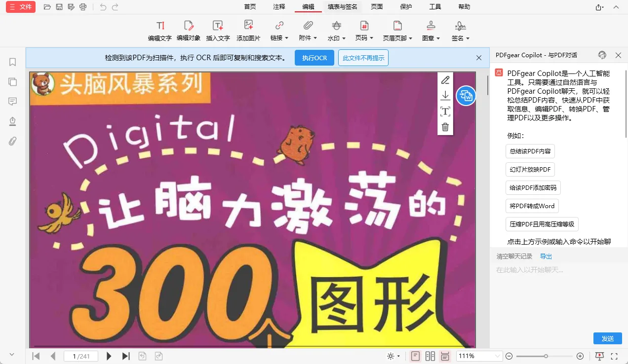Switch to the 页面 tab
628x364 pixels.
tap(377, 7)
